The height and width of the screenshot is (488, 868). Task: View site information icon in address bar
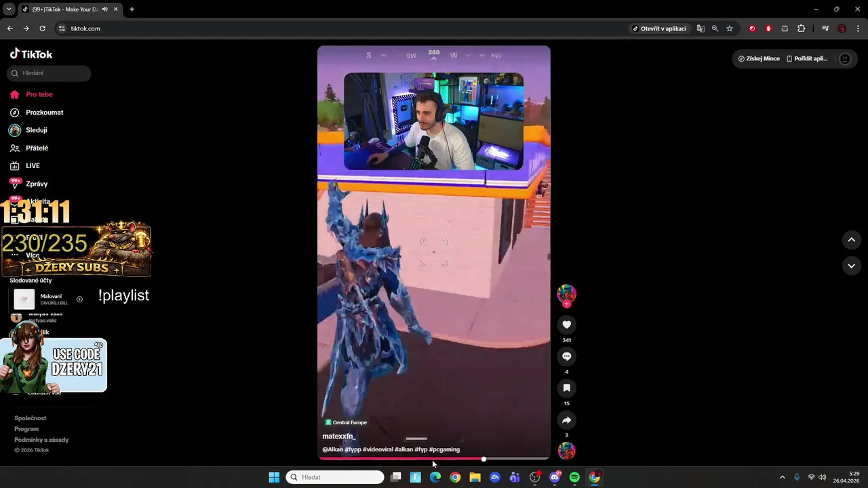61,28
